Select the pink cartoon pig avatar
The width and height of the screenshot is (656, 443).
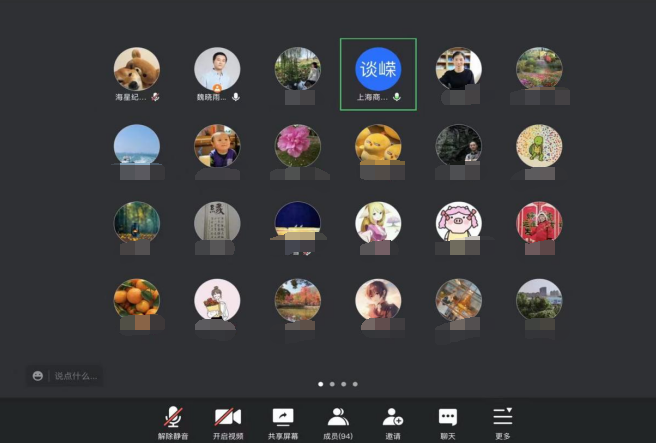coord(459,221)
